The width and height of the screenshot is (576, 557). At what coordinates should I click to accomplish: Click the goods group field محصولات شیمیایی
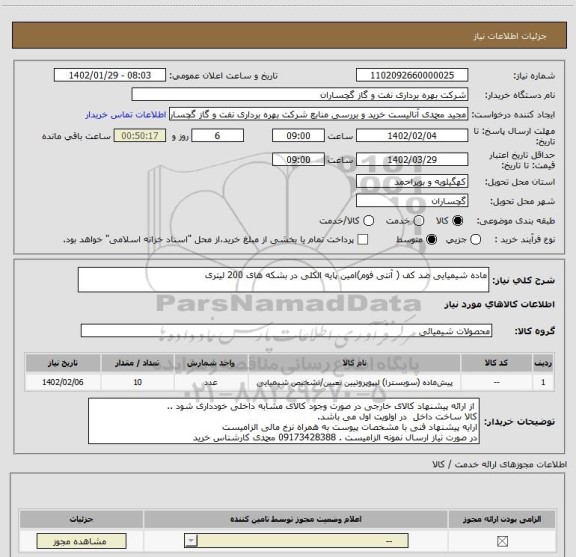pyautogui.click(x=286, y=331)
